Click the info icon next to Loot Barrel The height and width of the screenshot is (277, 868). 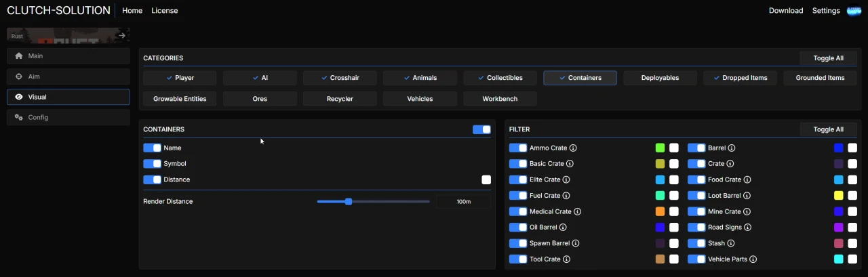747,196
